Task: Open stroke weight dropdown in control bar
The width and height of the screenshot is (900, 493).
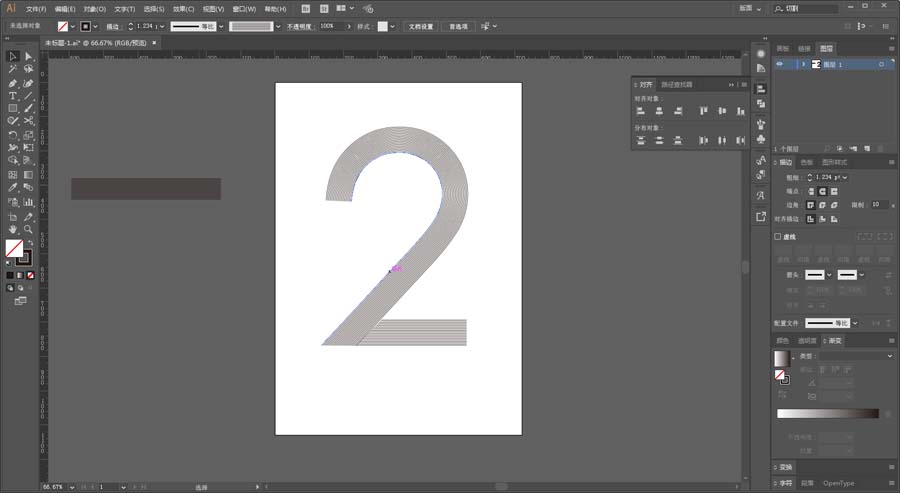Action: (162, 26)
